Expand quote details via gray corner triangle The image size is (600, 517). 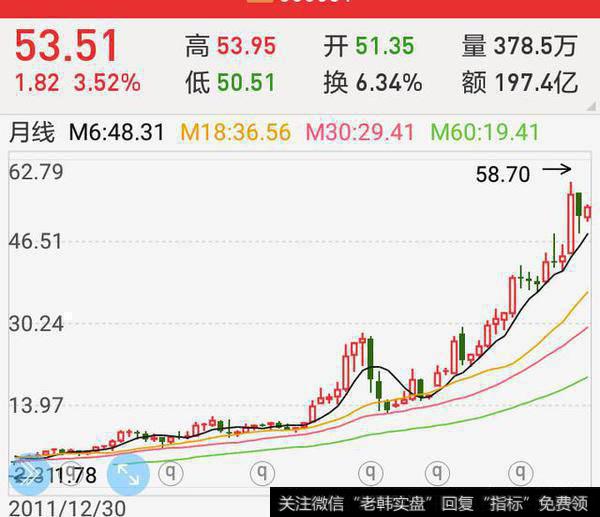point(591,106)
